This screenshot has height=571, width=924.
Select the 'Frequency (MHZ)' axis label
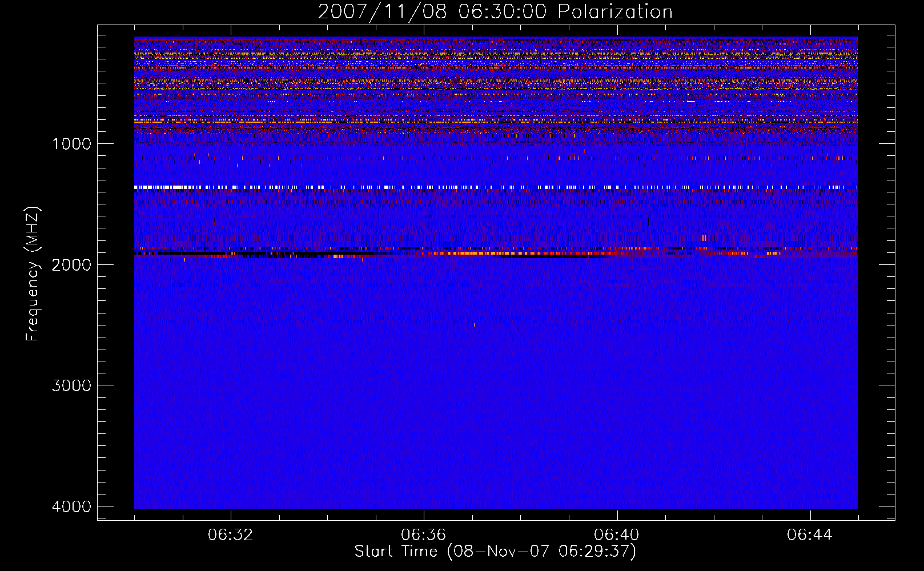(33, 274)
